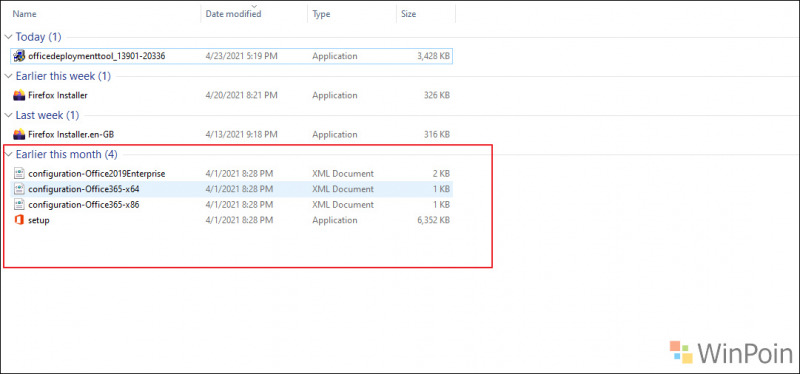Select the officedeploymenttool_13901-20336 application icon
Image resolution: width=800 pixels, height=374 pixels.
[19, 56]
